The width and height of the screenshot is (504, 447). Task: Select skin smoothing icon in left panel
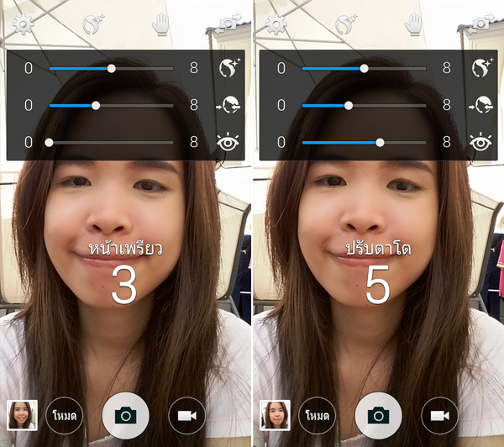[229, 68]
